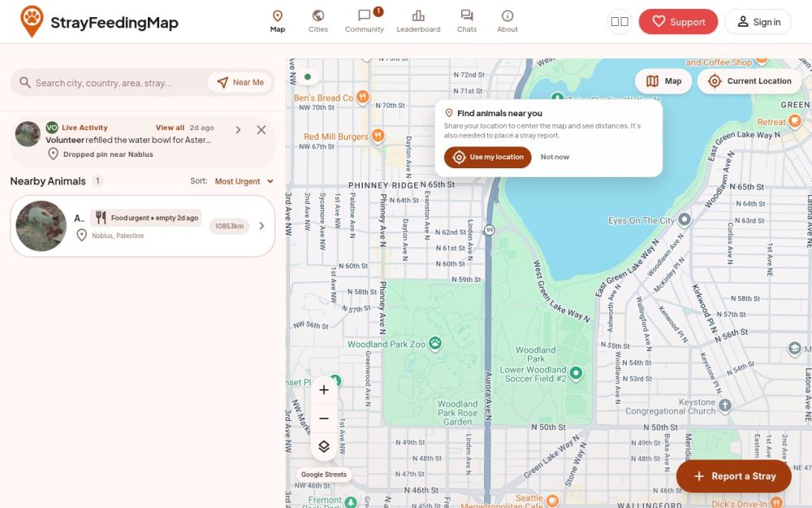Image resolution: width=812 pixels, height=508 pixels.
Task: Click the Ben's Bread Co restaurant marker
Action: click(363, 97)
